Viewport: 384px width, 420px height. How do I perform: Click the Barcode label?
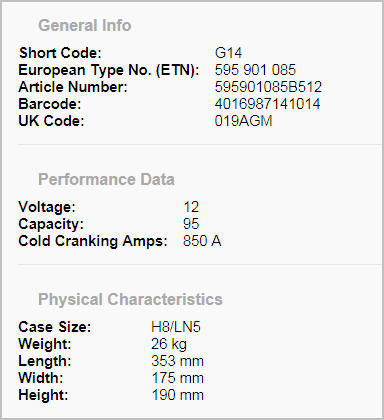pos(50,104)
